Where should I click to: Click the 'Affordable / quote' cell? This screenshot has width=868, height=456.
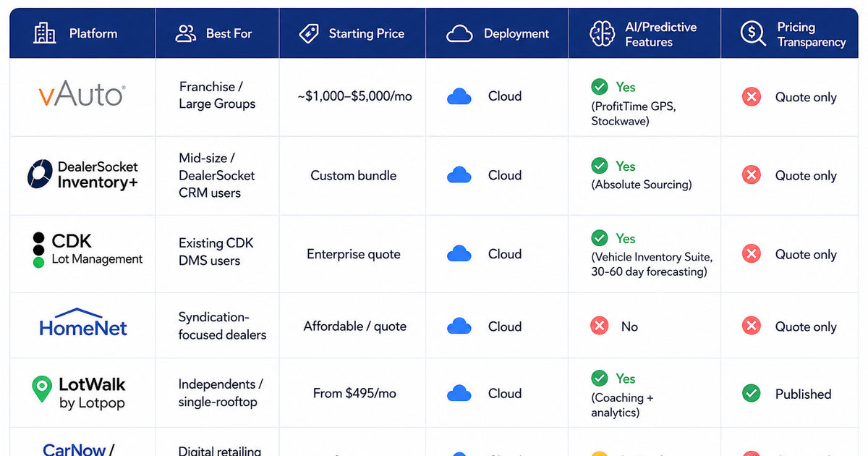point(354,326)
